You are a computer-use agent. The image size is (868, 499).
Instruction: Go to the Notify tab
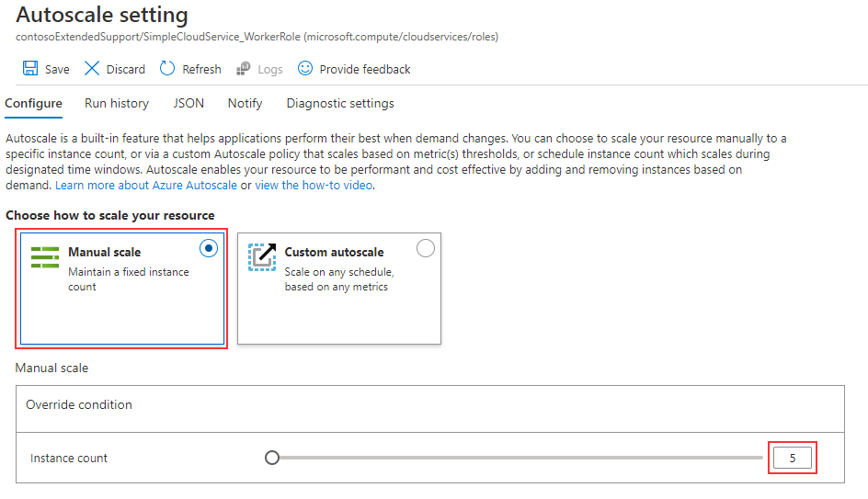[245, 104]
